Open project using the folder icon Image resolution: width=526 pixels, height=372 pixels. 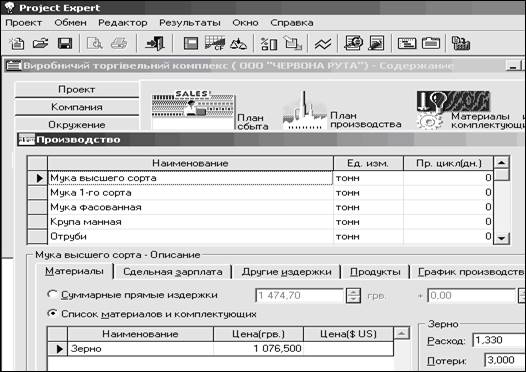[x=41, y=44]
